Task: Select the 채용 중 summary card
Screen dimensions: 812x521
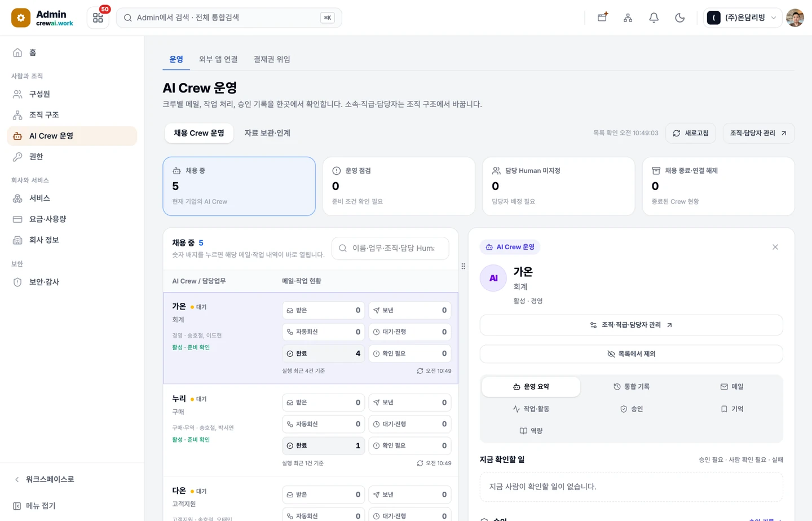Action: [239, 186]
